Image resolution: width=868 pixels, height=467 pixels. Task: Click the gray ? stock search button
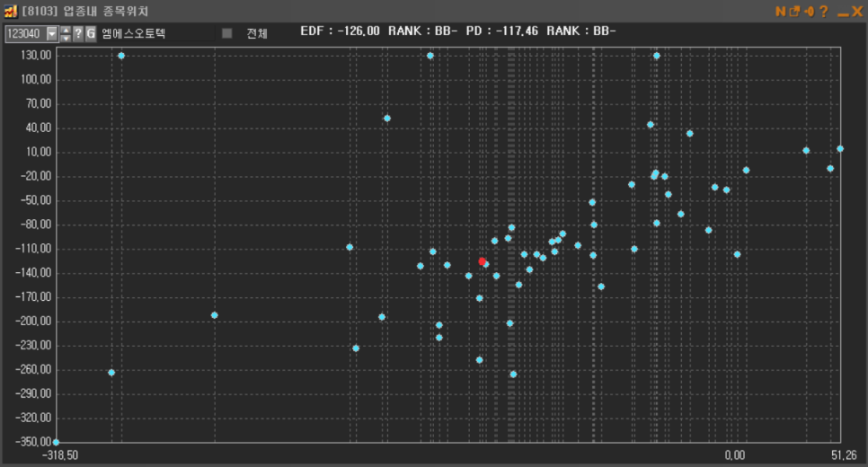(78, 34)
